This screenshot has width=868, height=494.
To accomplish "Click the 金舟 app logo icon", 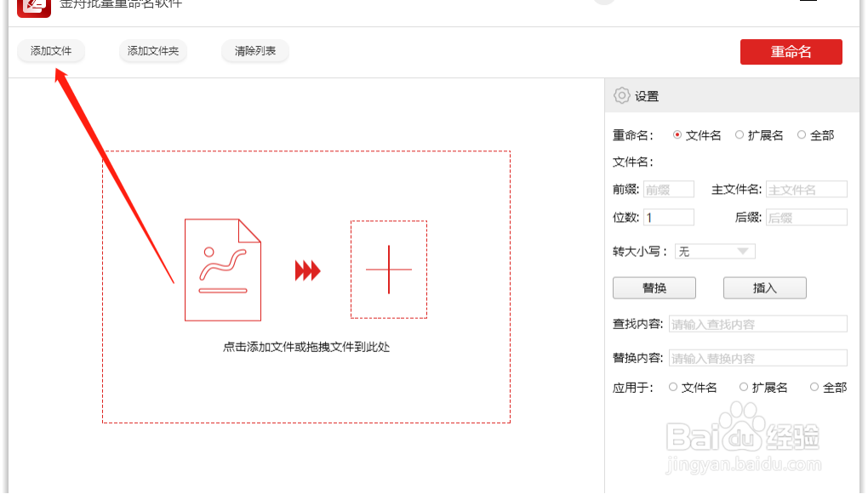I will 33,9.
